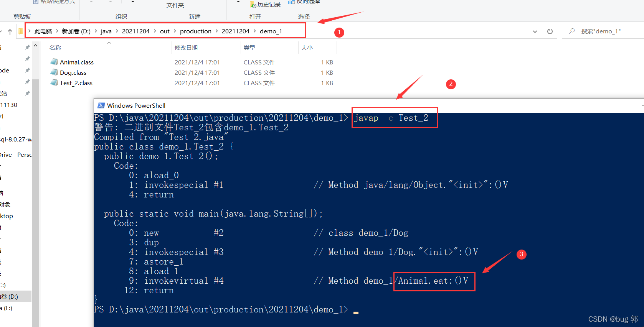Click the nav pane scroll-up arrow

[x=36, y=46]
